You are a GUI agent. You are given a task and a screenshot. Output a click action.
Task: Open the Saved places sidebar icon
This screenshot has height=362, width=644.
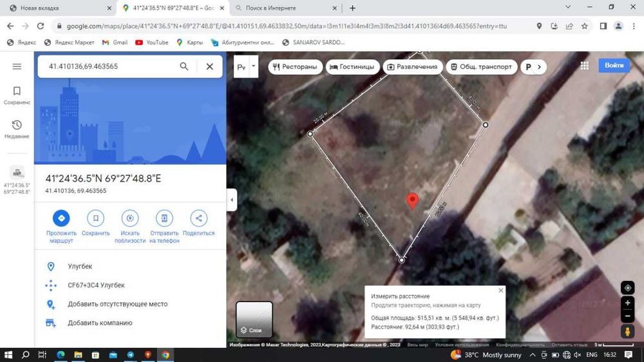click(17, 95)
